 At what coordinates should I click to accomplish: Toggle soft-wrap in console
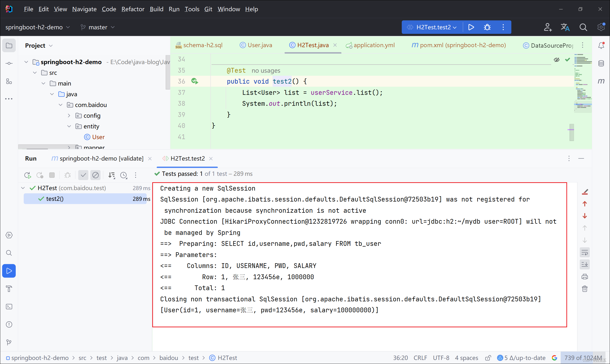pyautogui.click(x=585, y=253)
